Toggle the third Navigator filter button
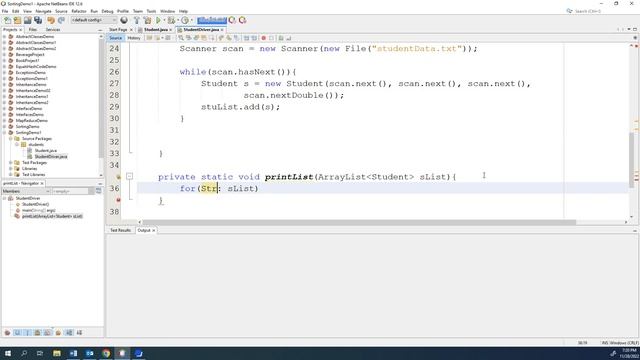Screen dimensions: 640x360 point(28,333)
